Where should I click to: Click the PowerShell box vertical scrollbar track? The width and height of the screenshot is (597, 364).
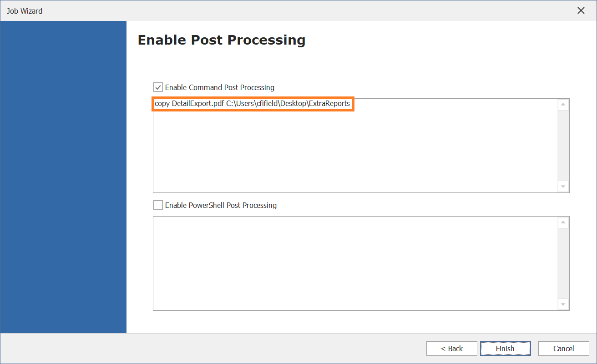click(x=563, y=263)
